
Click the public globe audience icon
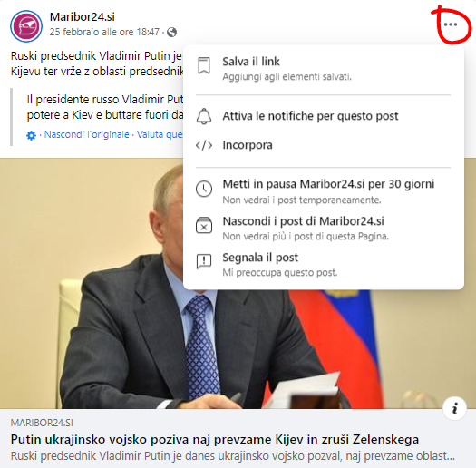172,32
